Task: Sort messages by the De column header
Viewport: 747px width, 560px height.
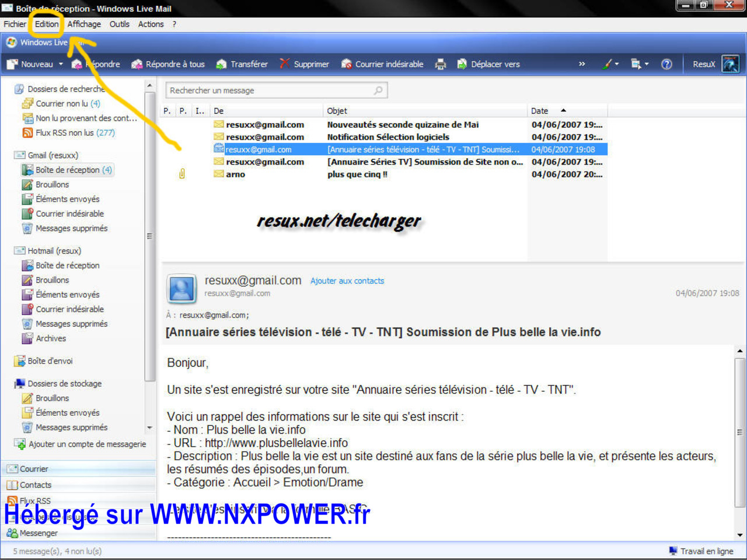Action: coord(267,111)
